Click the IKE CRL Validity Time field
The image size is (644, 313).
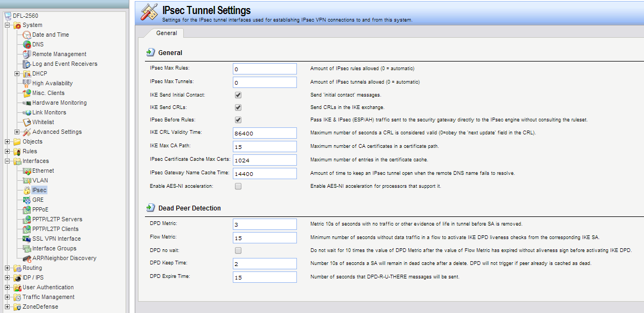pos(265,133)
